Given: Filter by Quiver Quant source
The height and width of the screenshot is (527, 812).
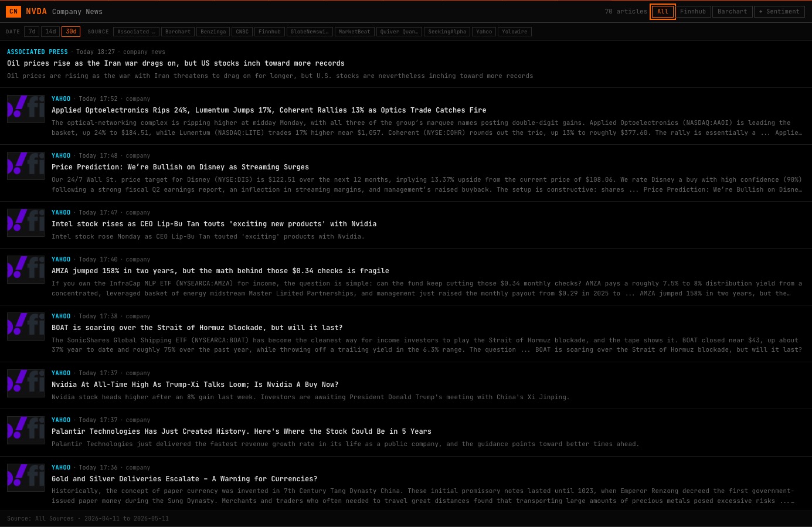Looking at the screenshot, I should (399, 32).
